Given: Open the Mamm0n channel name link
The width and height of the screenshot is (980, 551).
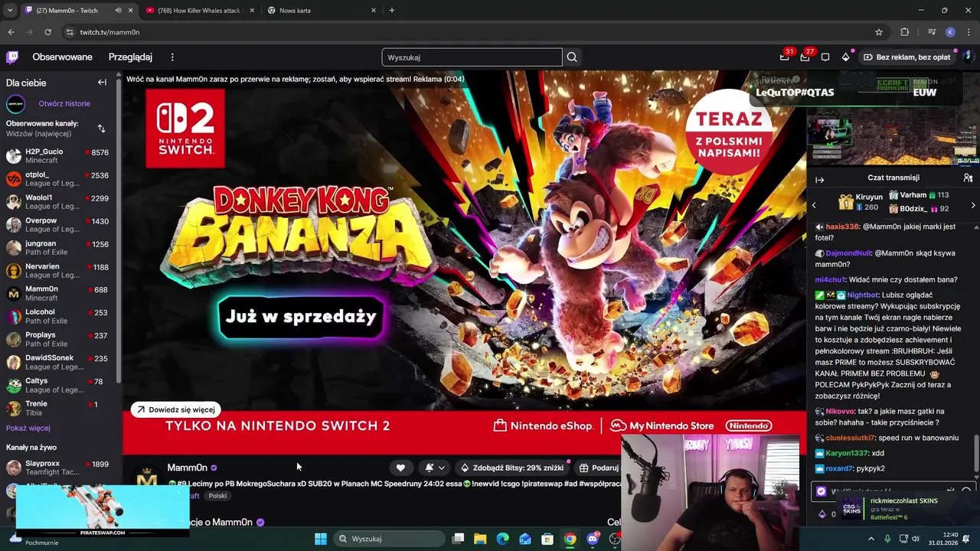Looking at the screenshot, I should tap(187, 468).
